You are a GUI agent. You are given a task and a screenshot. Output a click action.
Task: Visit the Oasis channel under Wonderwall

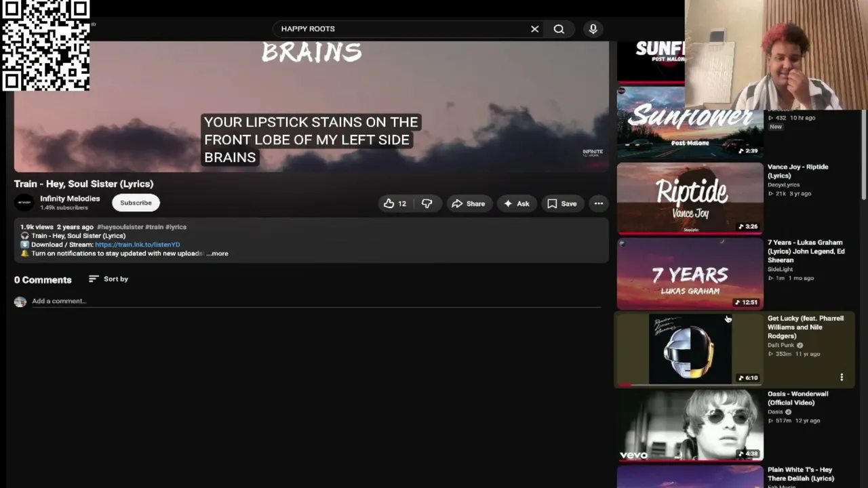pos(775,412)
